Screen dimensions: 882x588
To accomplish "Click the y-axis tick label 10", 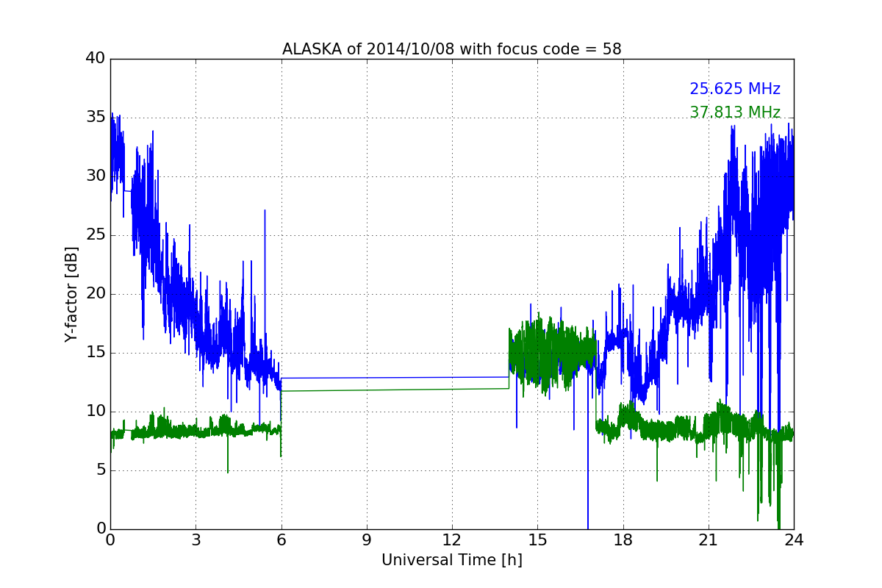I will (x=96, y=411).
